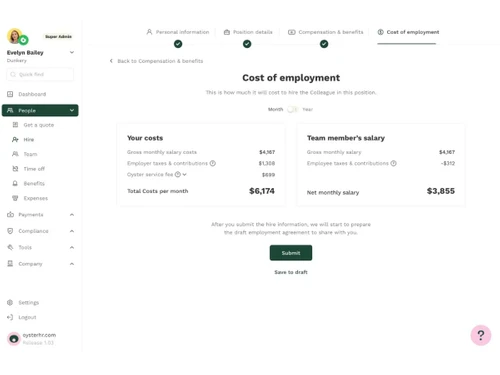The height and width of the screenshot is (375, 500).
Task: Go to Personal information step
Action: pos(178,32)
